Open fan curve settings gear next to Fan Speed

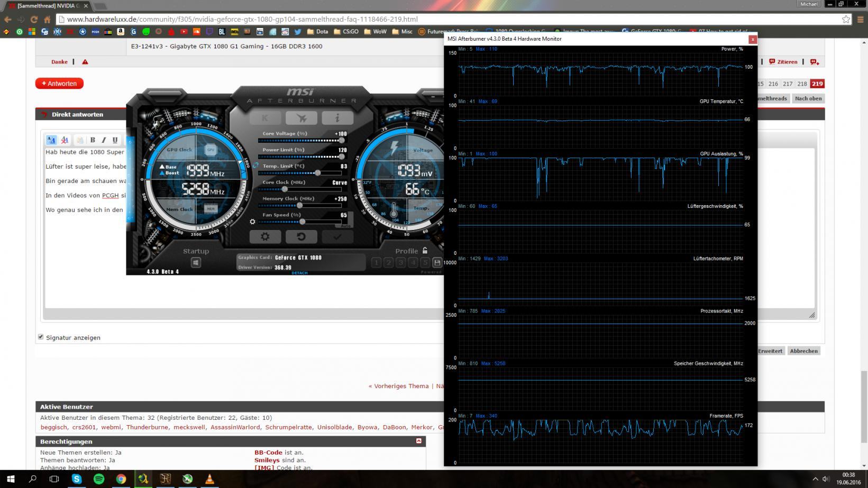pyautogui.click(x=252, y=222)
